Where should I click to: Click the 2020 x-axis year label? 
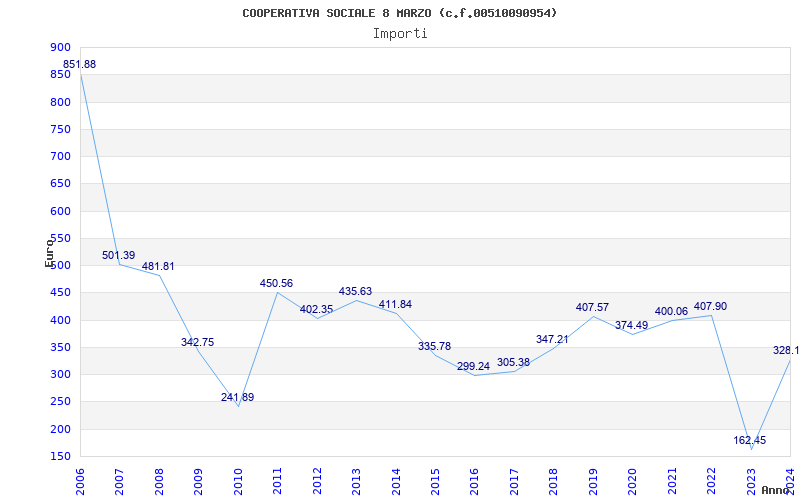pyautogui.click(x=633, y=481)
